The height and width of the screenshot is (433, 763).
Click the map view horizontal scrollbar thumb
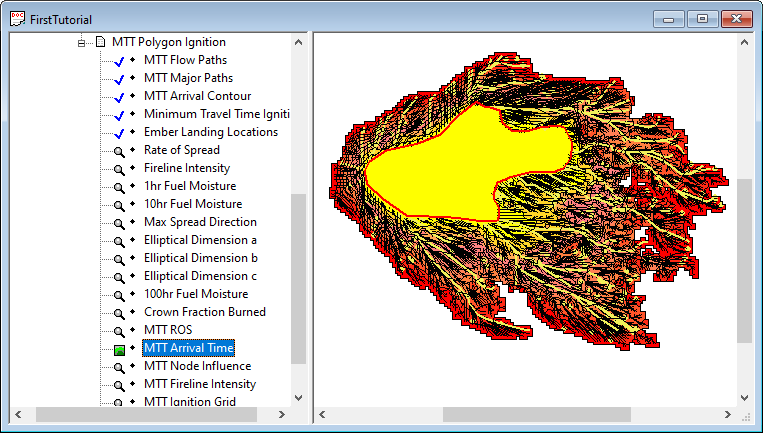(537, 415)
